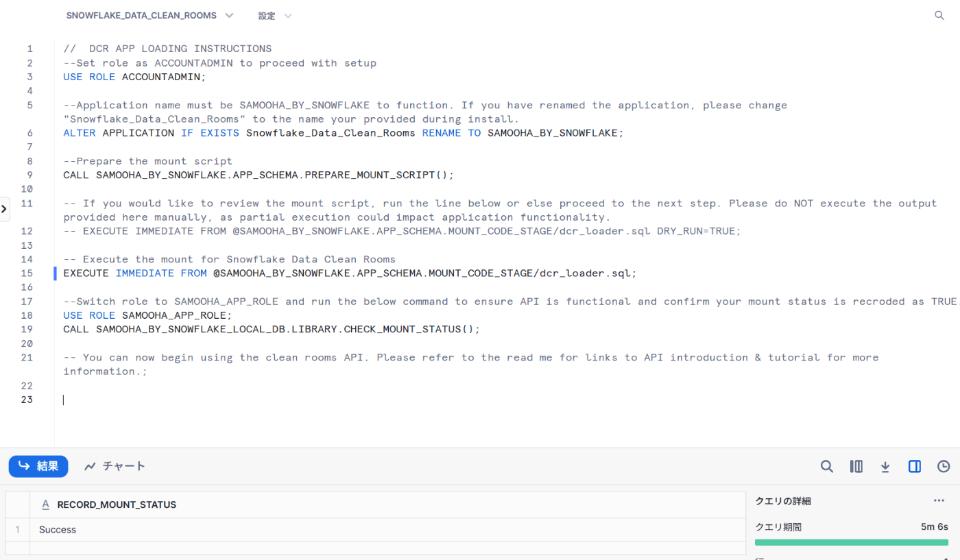The image size is (960, 560).
Task: Open query history clock icon
Action: (944, 466)
